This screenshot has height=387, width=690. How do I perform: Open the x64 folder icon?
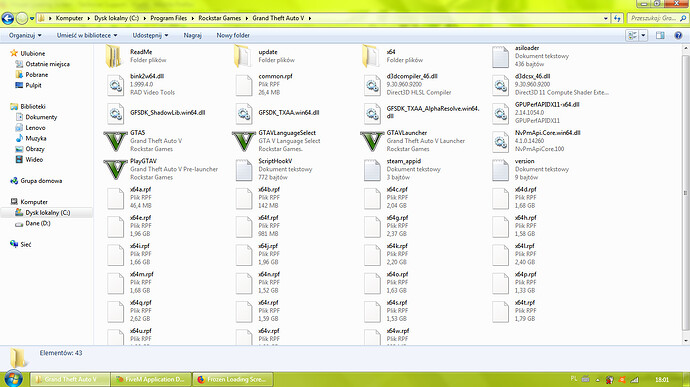pyautogui.click(x=371, y=56)
